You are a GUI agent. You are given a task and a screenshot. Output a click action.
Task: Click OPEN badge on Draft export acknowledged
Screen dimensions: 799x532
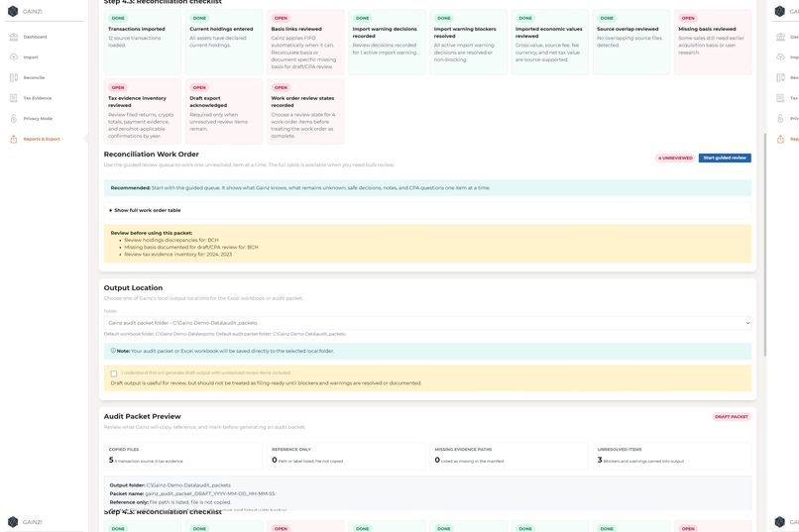(199, 87)
